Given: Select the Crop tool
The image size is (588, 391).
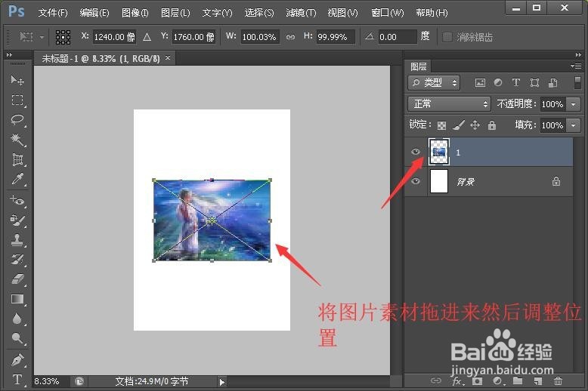Looking at the screenshot, I should coord(17,159).
